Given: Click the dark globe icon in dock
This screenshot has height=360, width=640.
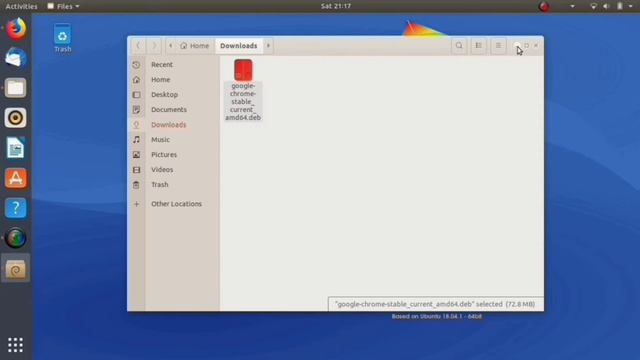Looking at the screenshot, I should [16, 238].
